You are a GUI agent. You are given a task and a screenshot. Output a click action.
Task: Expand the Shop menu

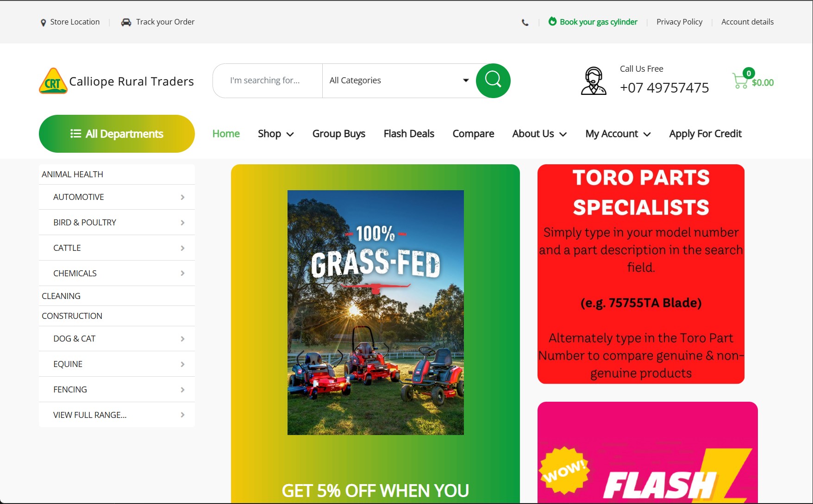276,134
